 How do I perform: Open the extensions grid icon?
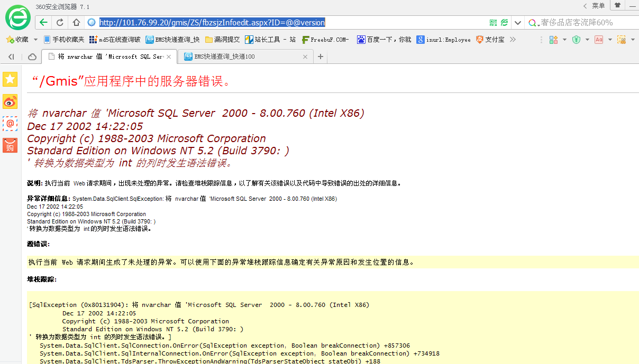coord(553,40)
